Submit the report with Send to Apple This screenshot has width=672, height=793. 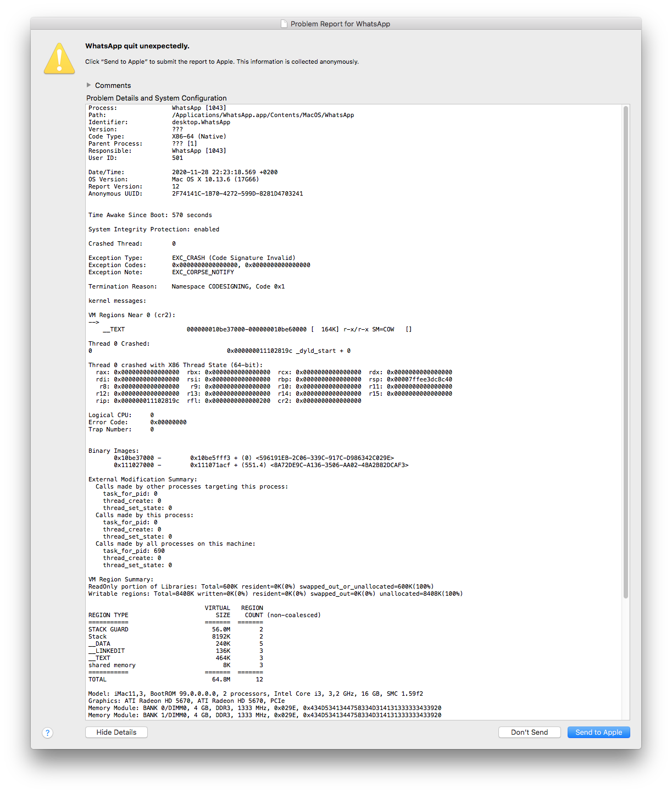pos(599,733)
